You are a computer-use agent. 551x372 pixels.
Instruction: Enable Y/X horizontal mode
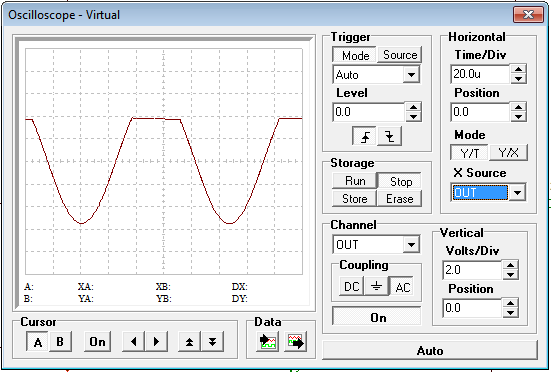tap(508, 153)
